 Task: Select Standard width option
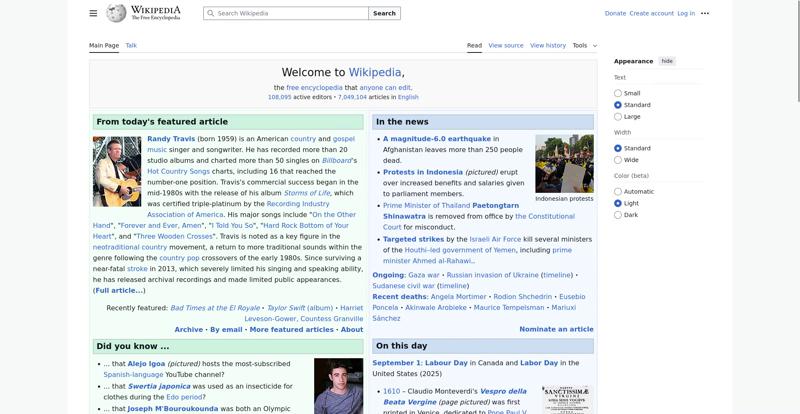tap(618, 149)
